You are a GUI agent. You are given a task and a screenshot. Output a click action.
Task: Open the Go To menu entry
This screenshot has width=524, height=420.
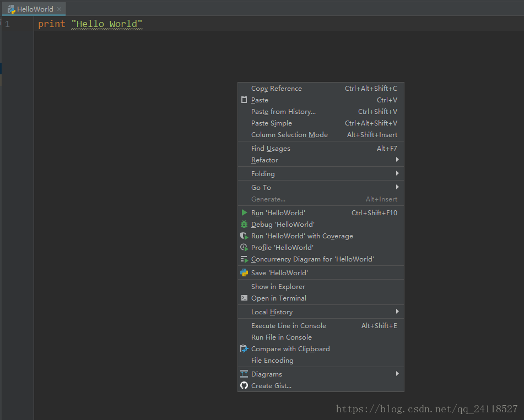321,187
